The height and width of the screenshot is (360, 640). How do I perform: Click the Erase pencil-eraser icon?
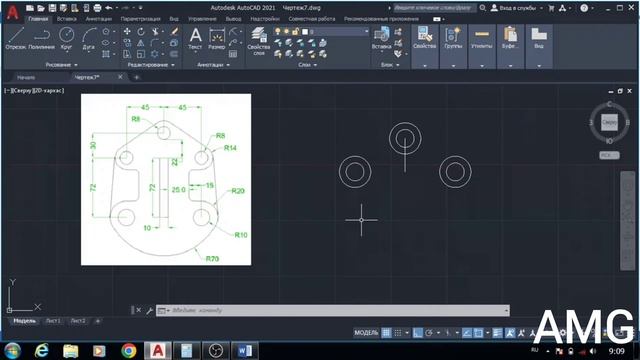[x=174, y=31]
